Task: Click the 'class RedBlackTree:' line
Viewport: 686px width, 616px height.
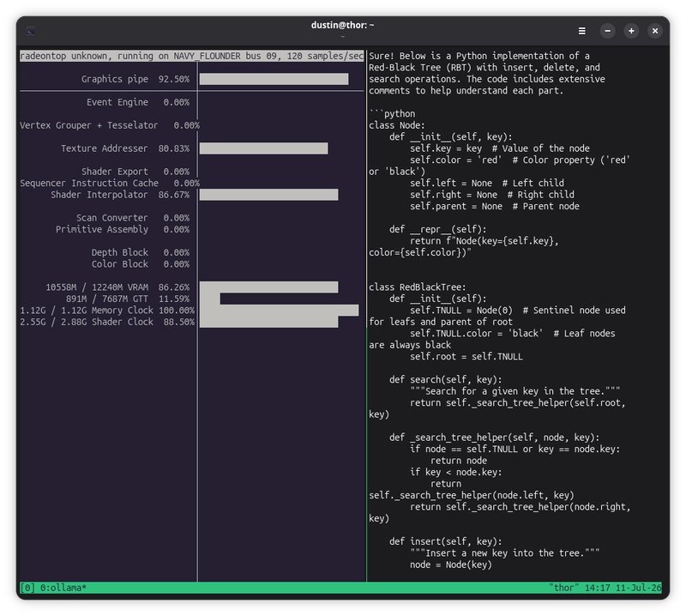Action: (x=418, y=287)
